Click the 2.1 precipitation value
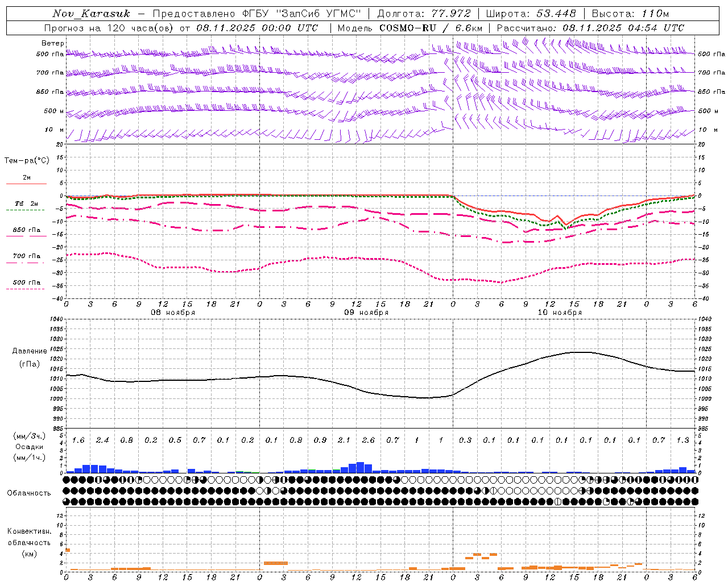Screen dimensions: 728x582 [344, 440]
